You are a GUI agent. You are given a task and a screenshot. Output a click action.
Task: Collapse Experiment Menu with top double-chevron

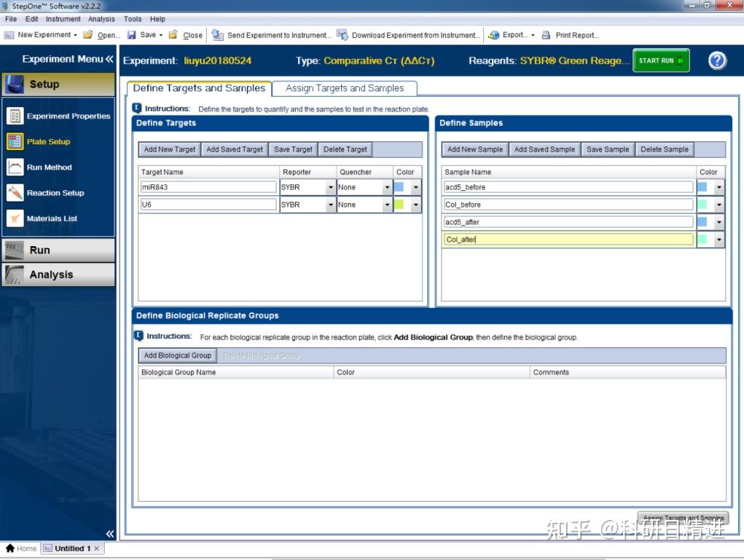coord(109,59)
